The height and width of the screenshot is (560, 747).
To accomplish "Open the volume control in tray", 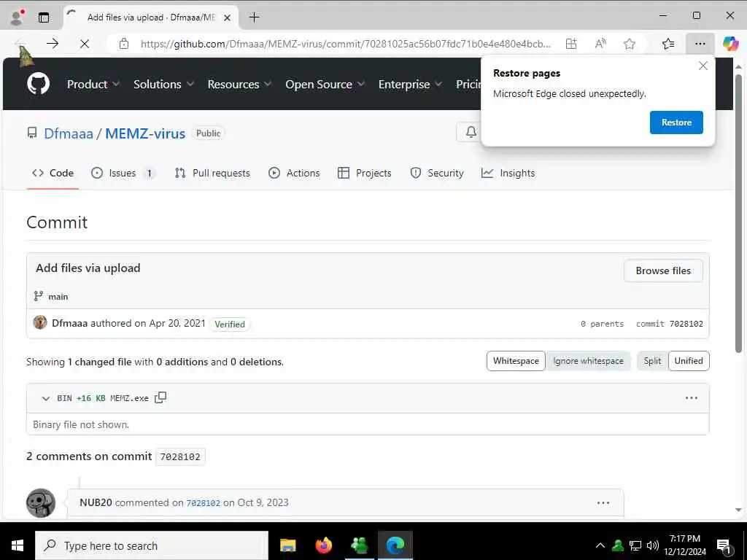I will [653, 545].
